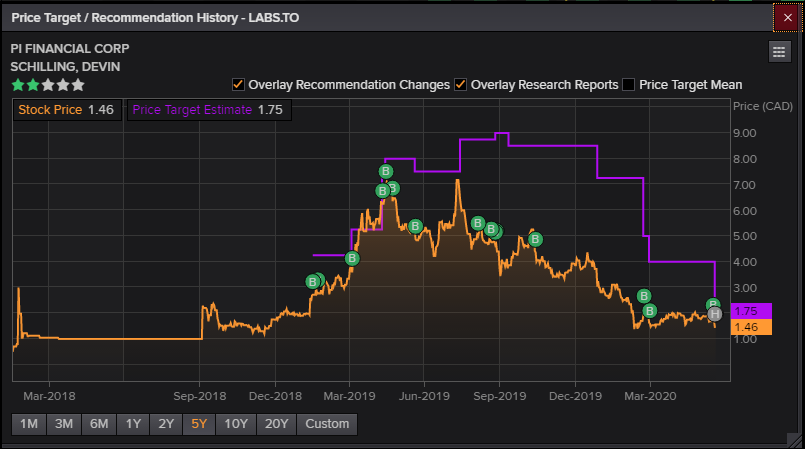Click the B buy marker near 8.00 peak

(x=386, y=171)
